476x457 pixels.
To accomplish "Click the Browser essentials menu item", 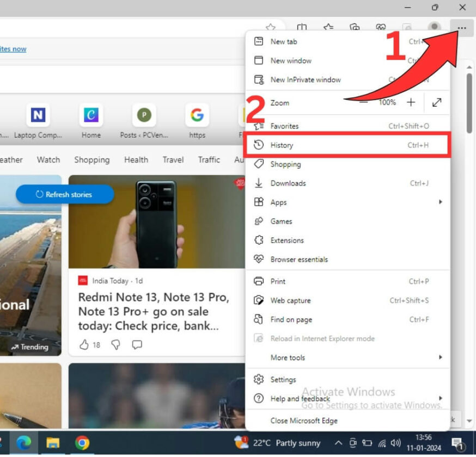I will (x=347, y=260).
